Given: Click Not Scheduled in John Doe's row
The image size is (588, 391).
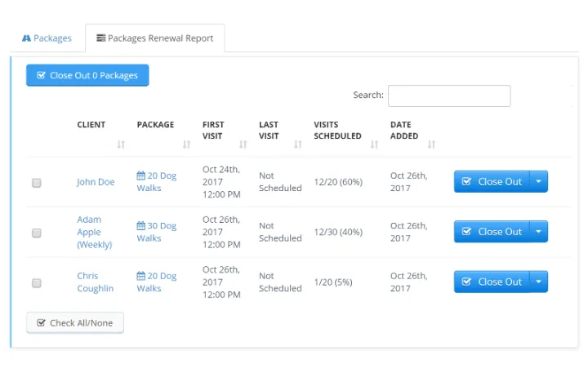Looking at the screenshot, I should [280, 182].
